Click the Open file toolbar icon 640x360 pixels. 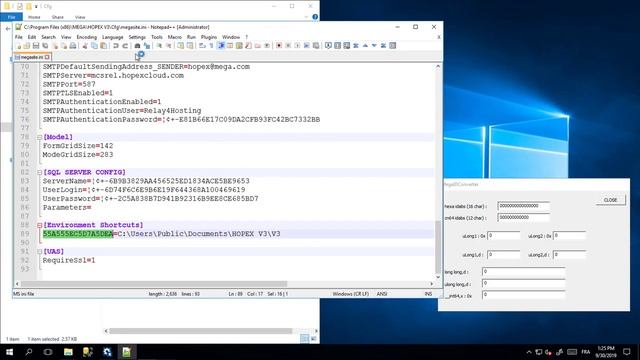coord(27,46)
